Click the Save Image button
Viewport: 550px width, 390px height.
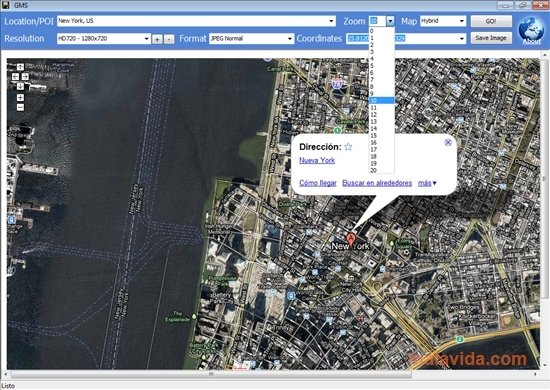(x=491, y=38)
